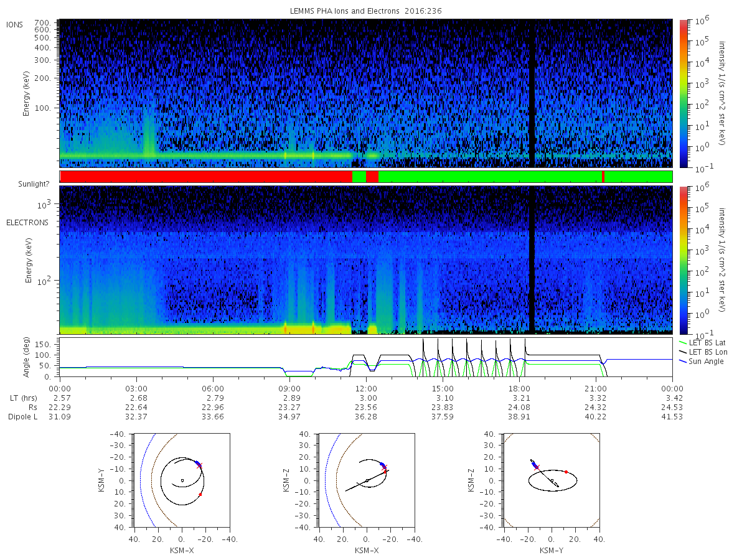Select the Dipole L value "38.91"
Screen dimensions: 747x560
pyautogui.click(x=519, y=416)
